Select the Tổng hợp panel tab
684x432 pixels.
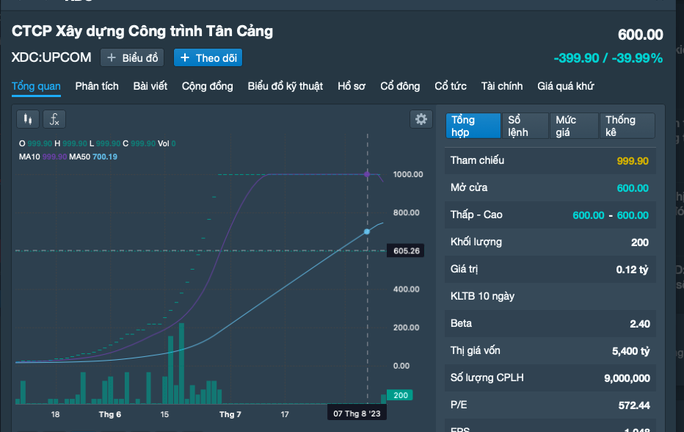[473, 126]
